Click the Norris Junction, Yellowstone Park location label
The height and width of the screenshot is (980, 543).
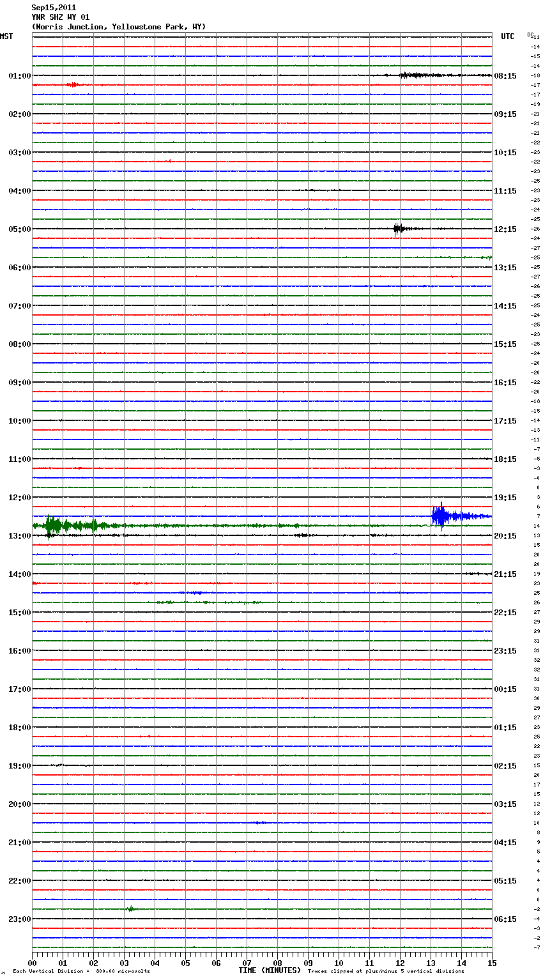click(119, 27)
